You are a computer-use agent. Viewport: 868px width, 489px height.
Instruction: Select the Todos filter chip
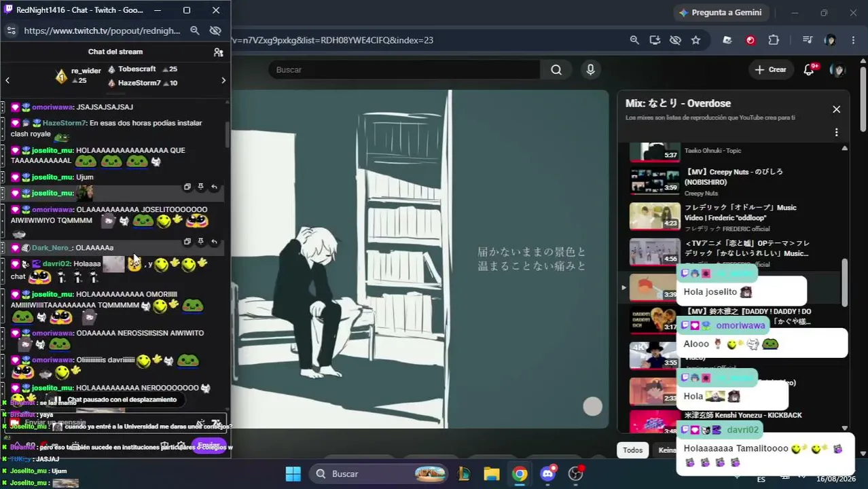pyautogui.click(x=632, y=450)
